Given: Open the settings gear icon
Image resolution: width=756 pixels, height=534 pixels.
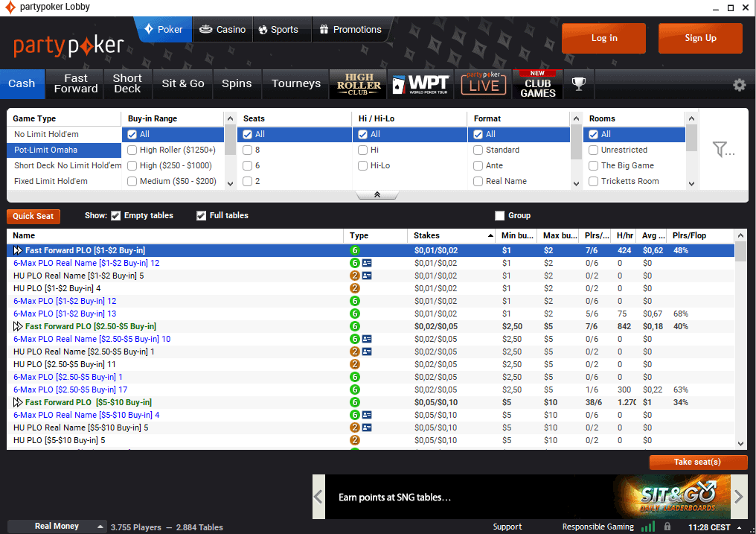Looking at the screenshot, I should [739, 85].
